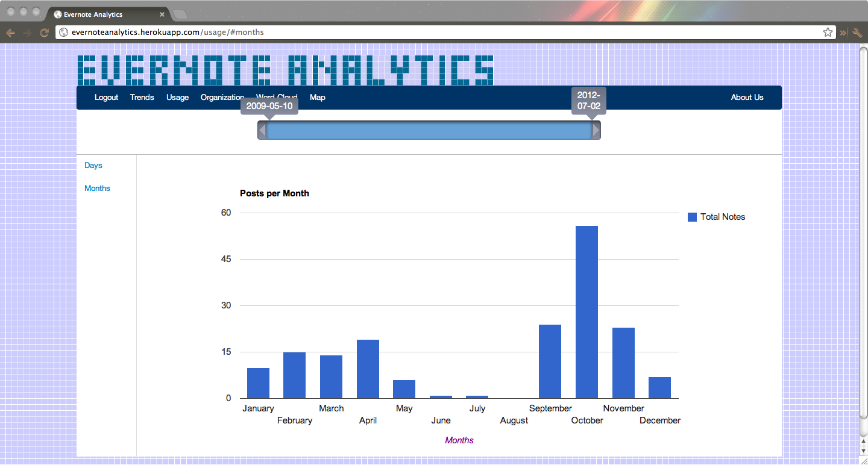The image size is (868, 465).
Task: Click Logout in the navigation bar
Action: 106,98
